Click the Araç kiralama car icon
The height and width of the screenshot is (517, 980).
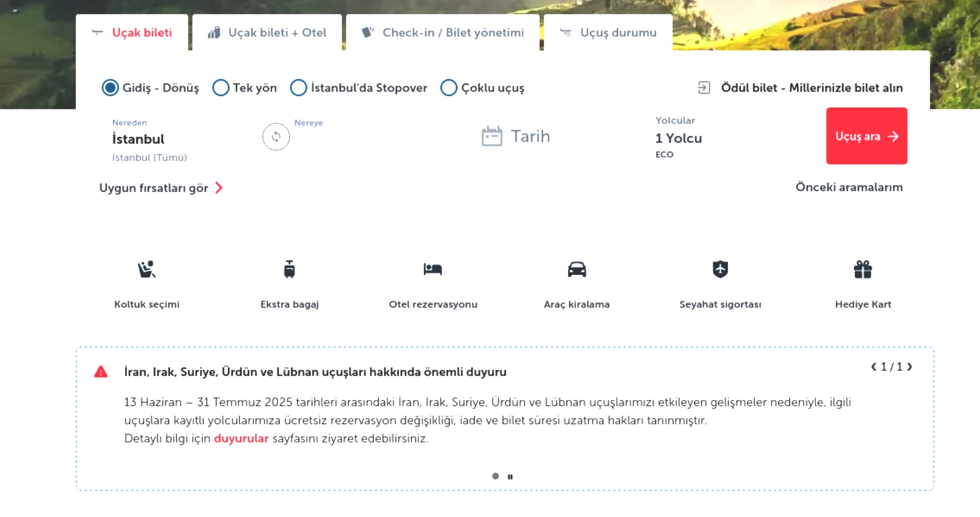(x=576, y=269)
